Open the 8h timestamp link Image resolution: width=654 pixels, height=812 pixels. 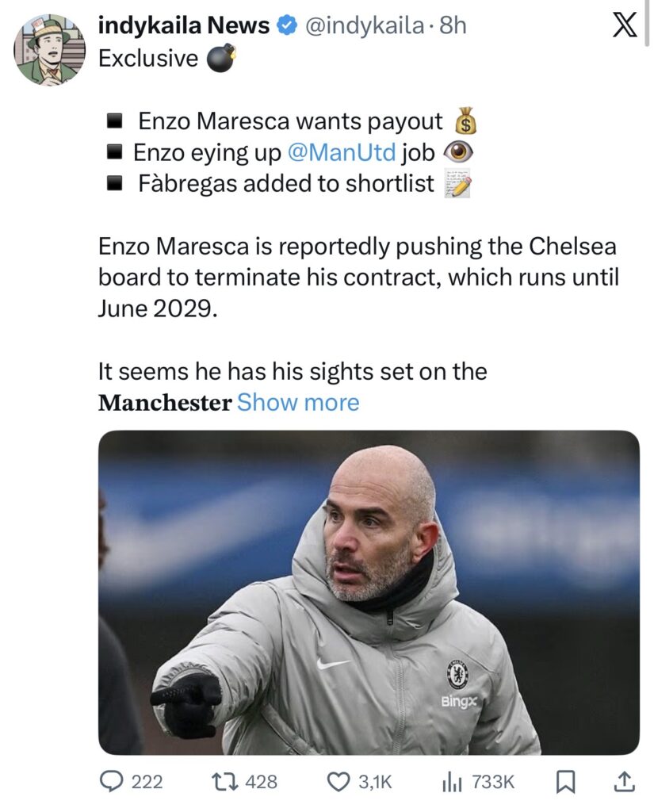point(453,26)
